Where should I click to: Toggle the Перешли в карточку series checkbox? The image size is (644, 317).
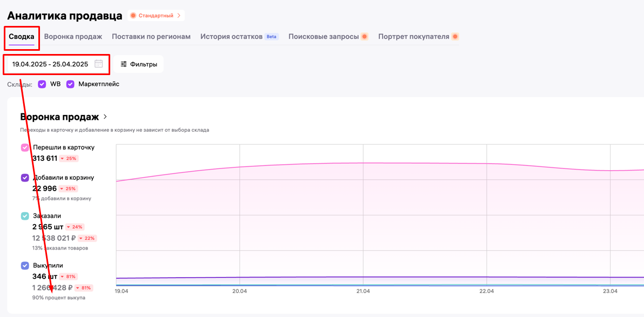(x=25, y=147)
